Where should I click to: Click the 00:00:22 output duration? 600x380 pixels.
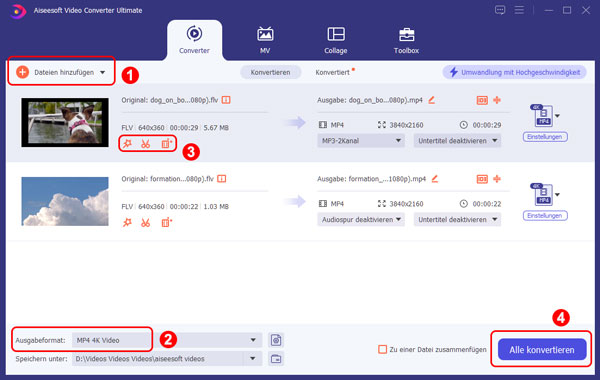(x=487, y=204)
